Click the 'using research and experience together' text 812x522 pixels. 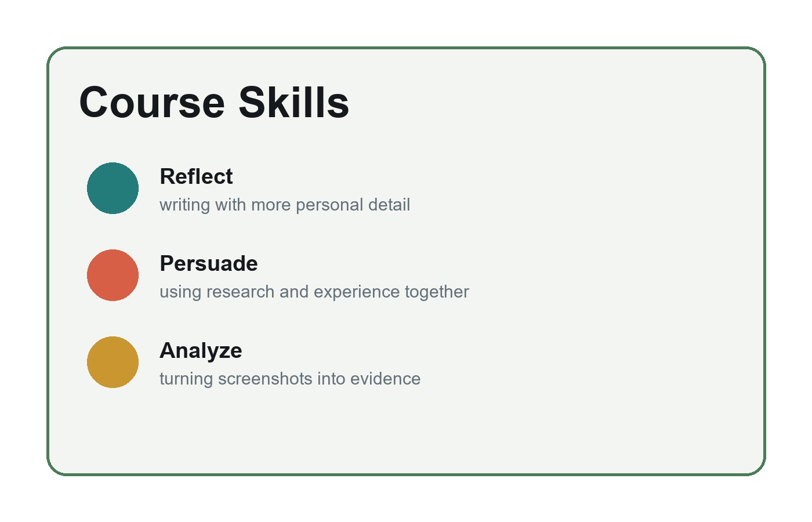(x=314, y=292)
